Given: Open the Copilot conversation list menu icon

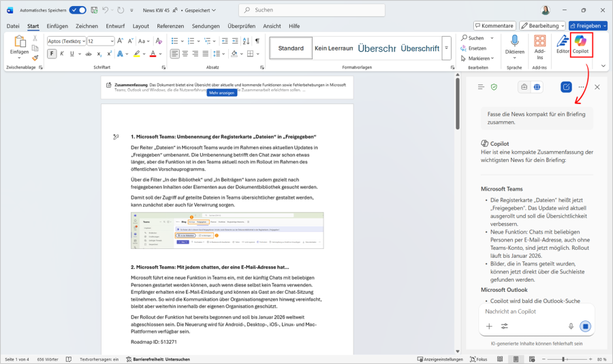Looking at the screenshot, I should coord(481,86).
